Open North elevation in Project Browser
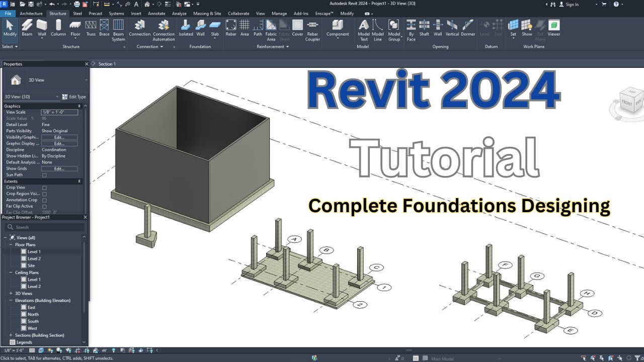644x362 pixels. coord(33,314)
